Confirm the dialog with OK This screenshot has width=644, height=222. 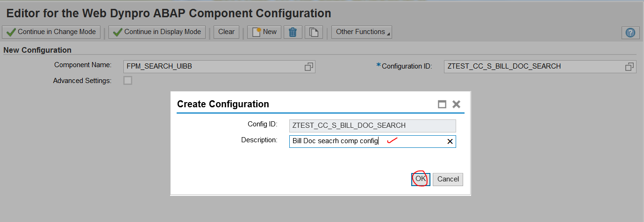coord(421,179)
